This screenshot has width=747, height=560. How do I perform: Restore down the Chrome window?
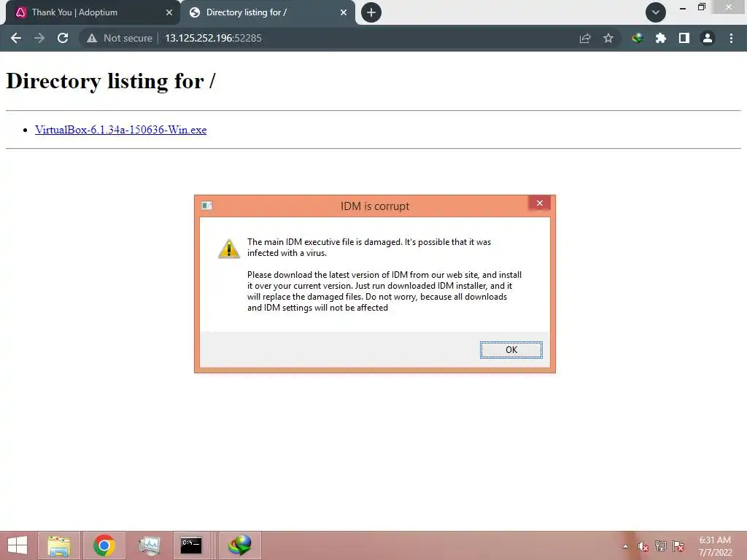coord(701,7)
